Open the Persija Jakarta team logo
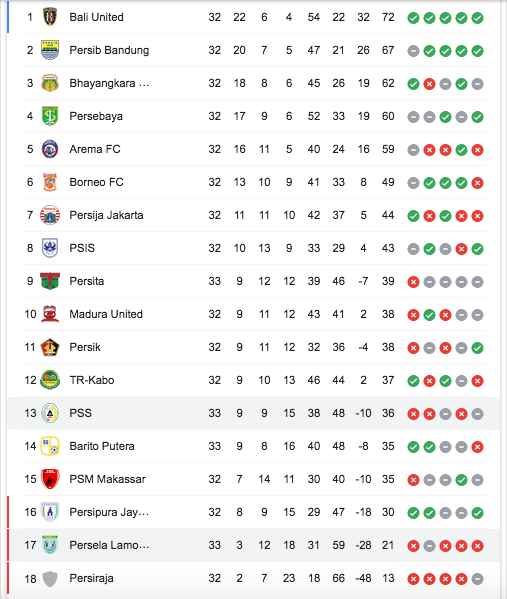 click(50, 215)
